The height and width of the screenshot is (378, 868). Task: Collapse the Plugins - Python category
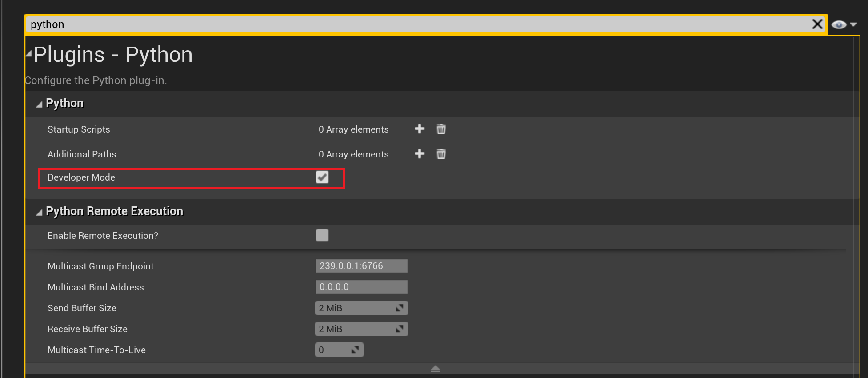coord(29,54)
